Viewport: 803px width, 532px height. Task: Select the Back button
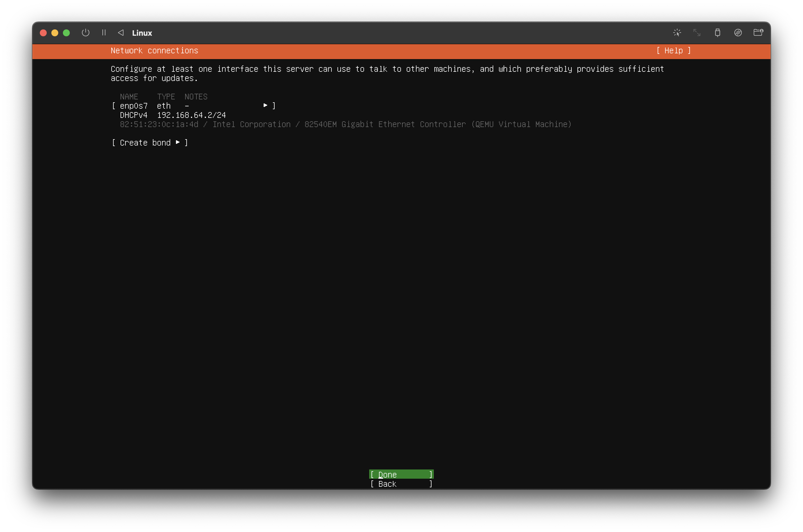coord(401,484)
